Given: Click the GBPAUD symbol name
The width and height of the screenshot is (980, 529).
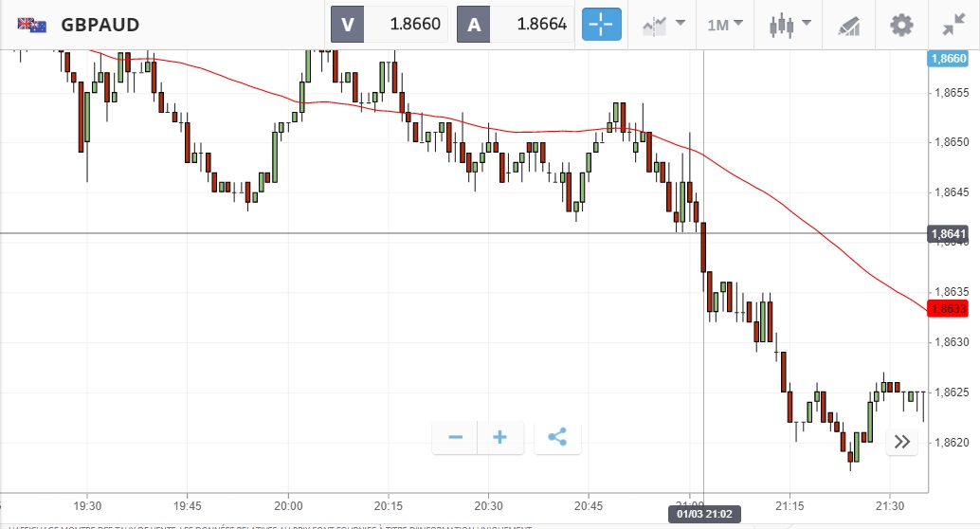Looking at the screenshot, I should click(x=100, y=25).
